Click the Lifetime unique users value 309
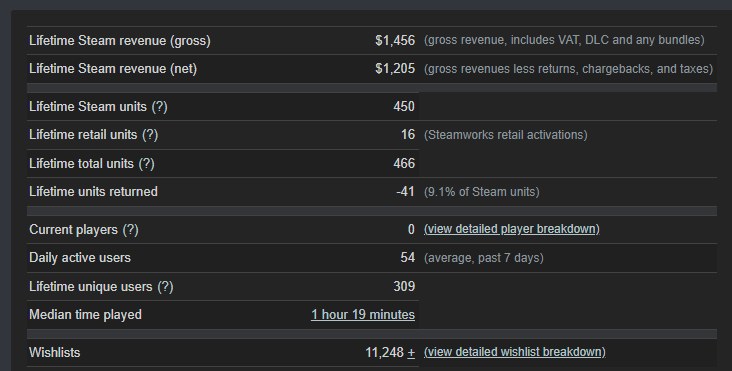This screenshot has width=732, height=371. [x=404, y=286]
